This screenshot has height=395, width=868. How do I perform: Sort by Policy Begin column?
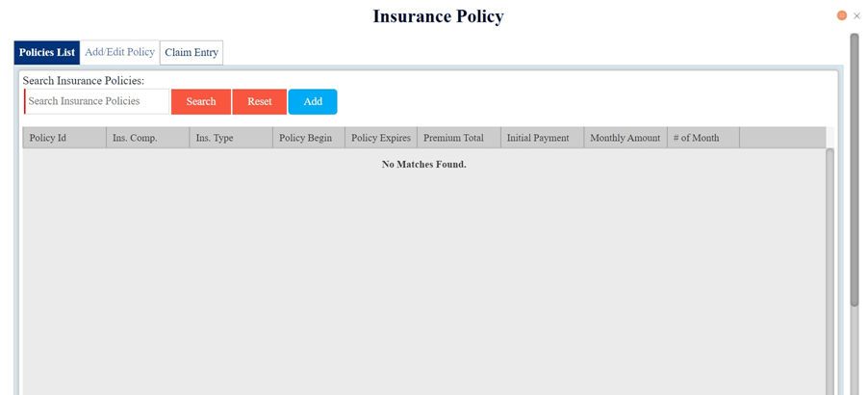coord(308,138)
